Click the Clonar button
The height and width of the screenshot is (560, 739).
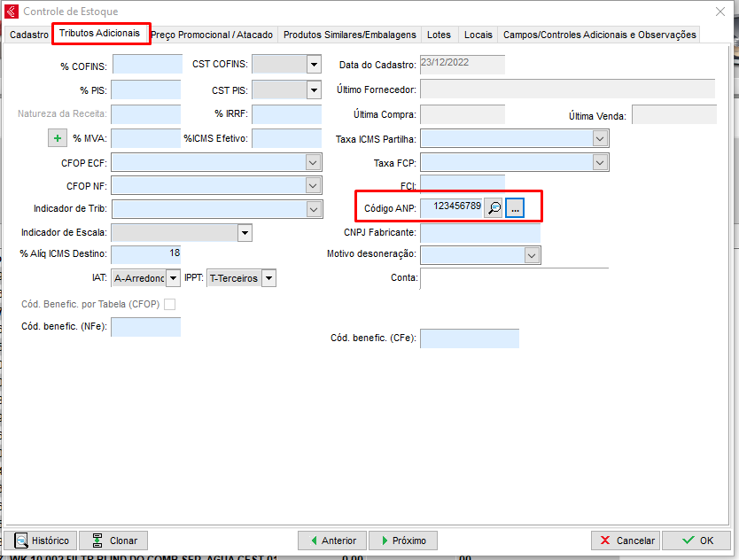click(x=113, y=541)
